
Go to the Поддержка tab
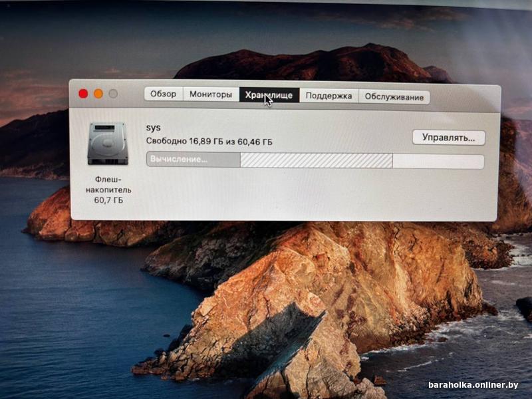click(329, 96)
